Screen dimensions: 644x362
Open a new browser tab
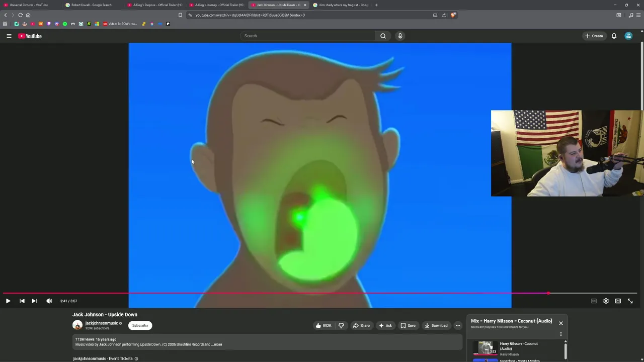point(376,5)
